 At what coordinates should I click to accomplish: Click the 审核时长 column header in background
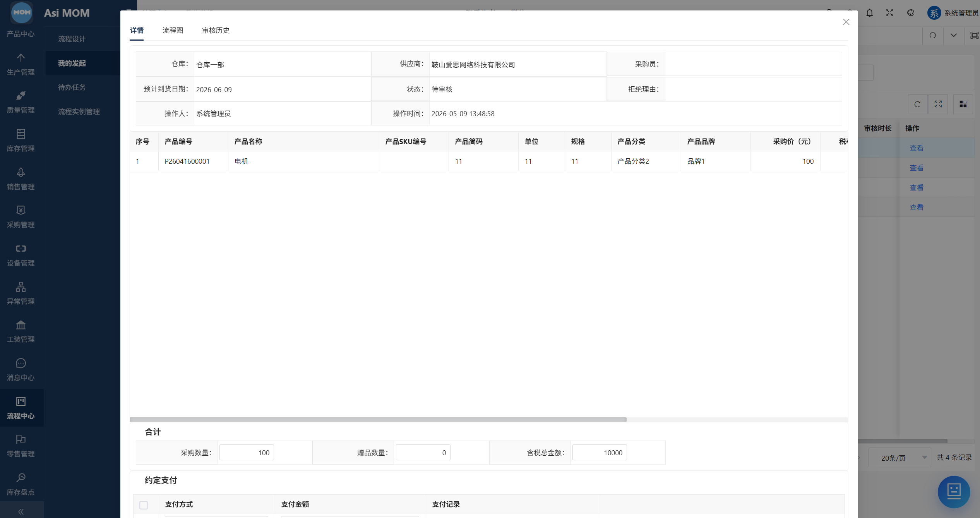(x=877, y=128)
